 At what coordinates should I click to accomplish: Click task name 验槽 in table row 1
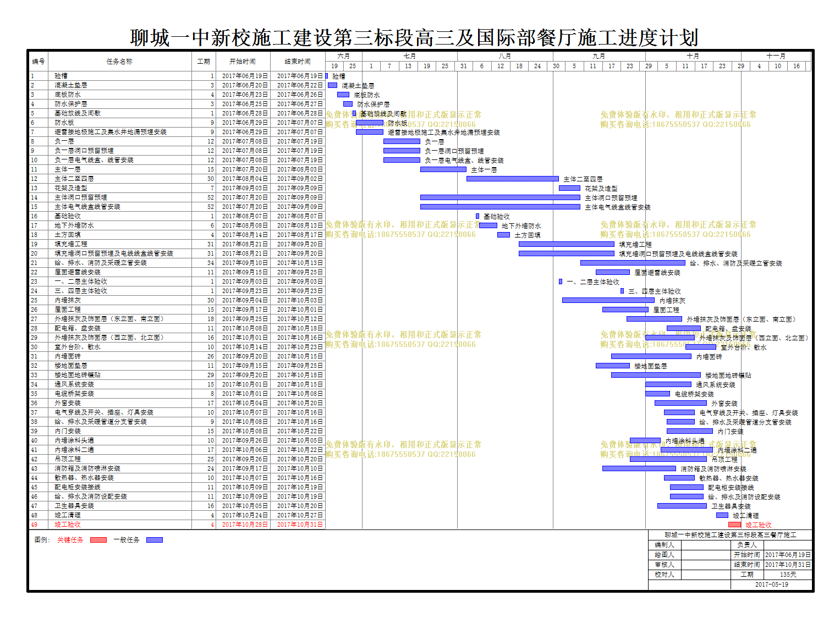point(61,76)
